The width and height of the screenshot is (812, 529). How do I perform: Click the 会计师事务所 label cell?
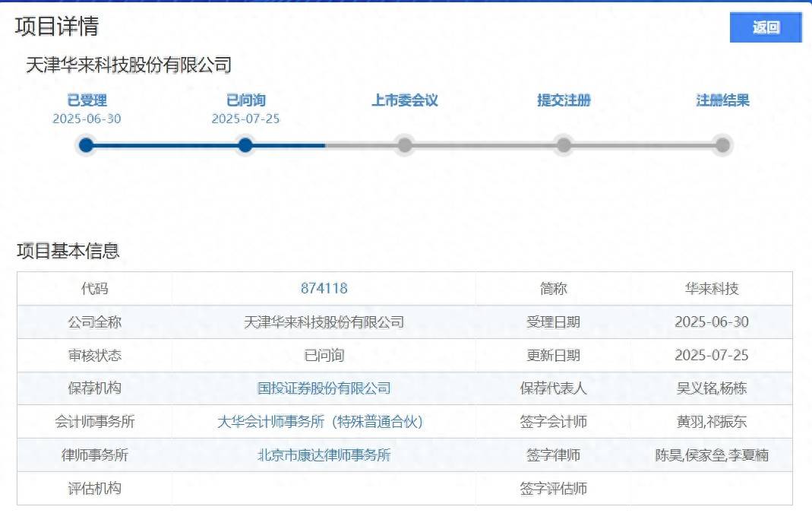tap(95, 422)
